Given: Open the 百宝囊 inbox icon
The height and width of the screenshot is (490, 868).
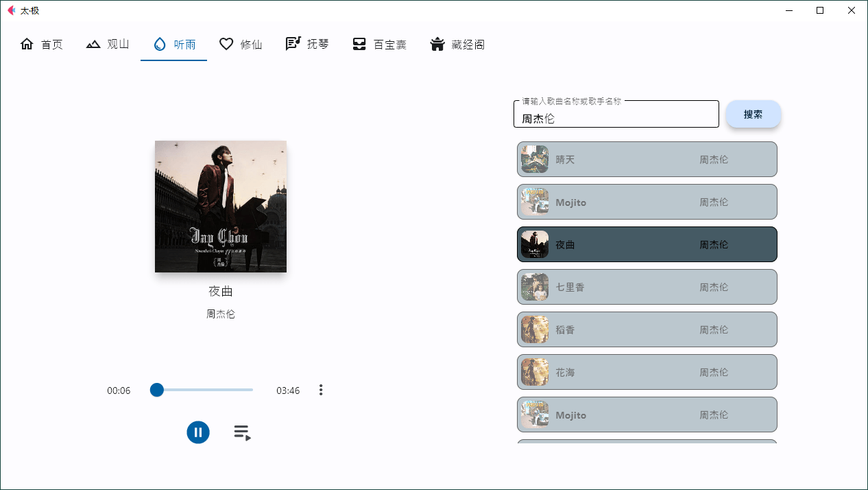Looking at the screenshot, I should point(359,45).
